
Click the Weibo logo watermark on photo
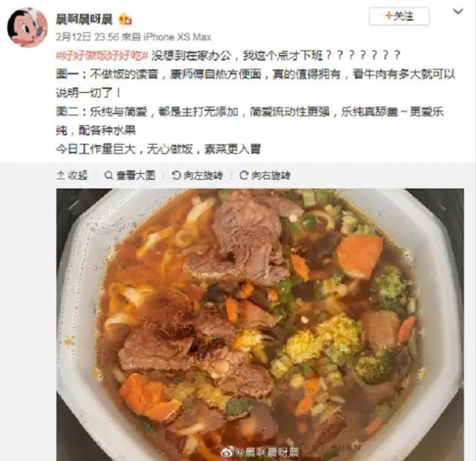[227, 452]
